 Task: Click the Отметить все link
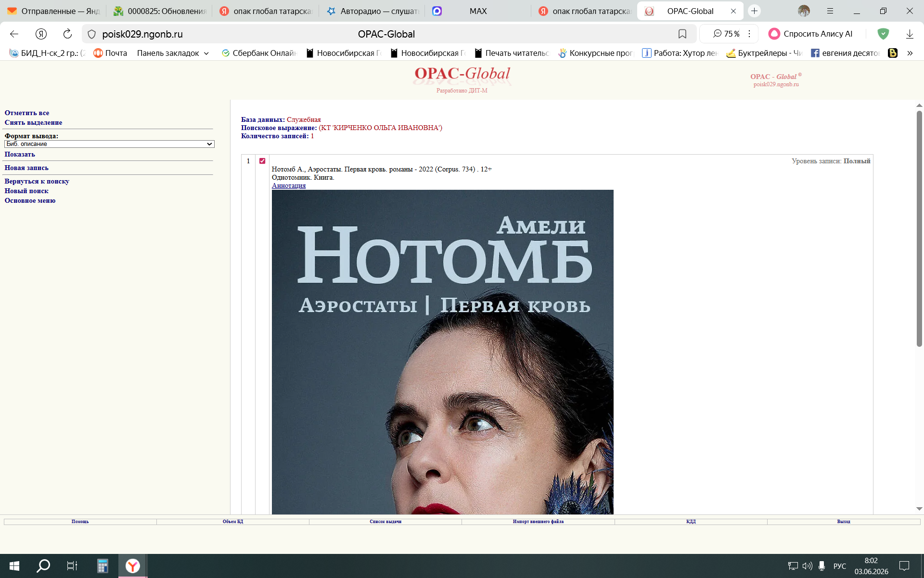pos(27,113)
